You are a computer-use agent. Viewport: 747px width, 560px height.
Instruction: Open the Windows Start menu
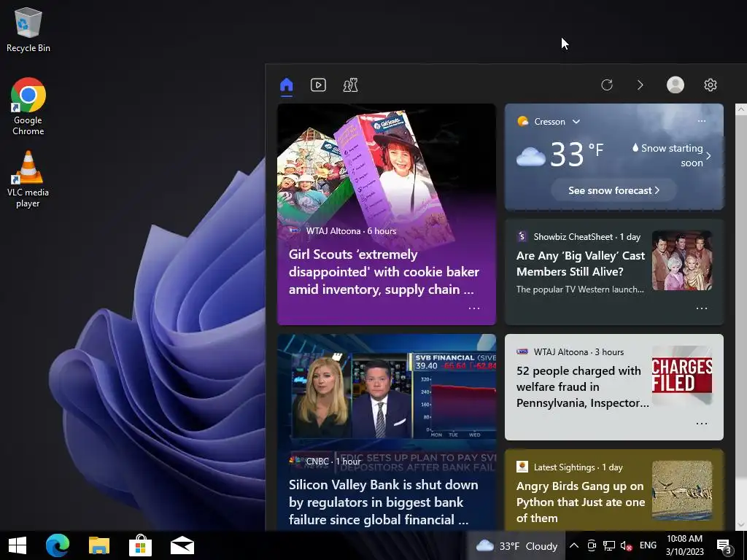point(18,545)
